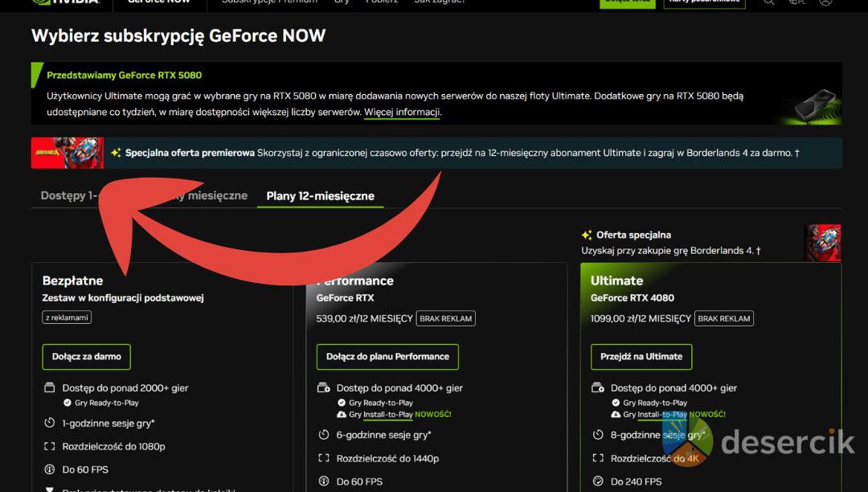Select the Plany 12-miesięczne tab
868x492 pixels.
[320, 195]
